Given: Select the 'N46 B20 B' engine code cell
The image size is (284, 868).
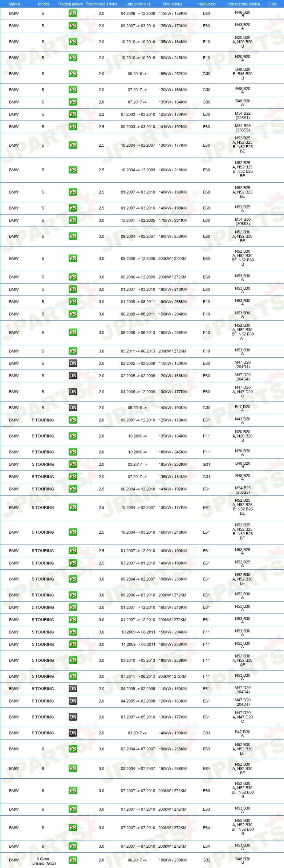Looking at the screenshot, I should pyautogui.click(x=243, y=14).
